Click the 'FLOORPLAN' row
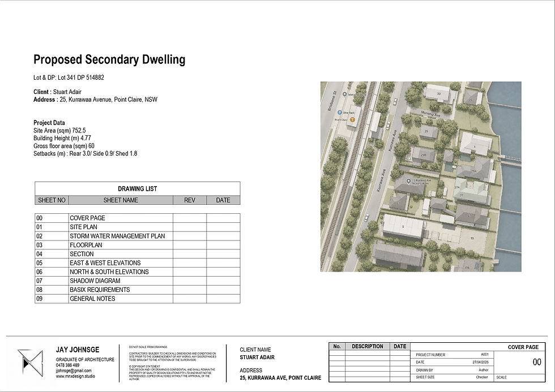Image resolution: width=555 pixels, height=392 pixels. click(x=137, y=245)
